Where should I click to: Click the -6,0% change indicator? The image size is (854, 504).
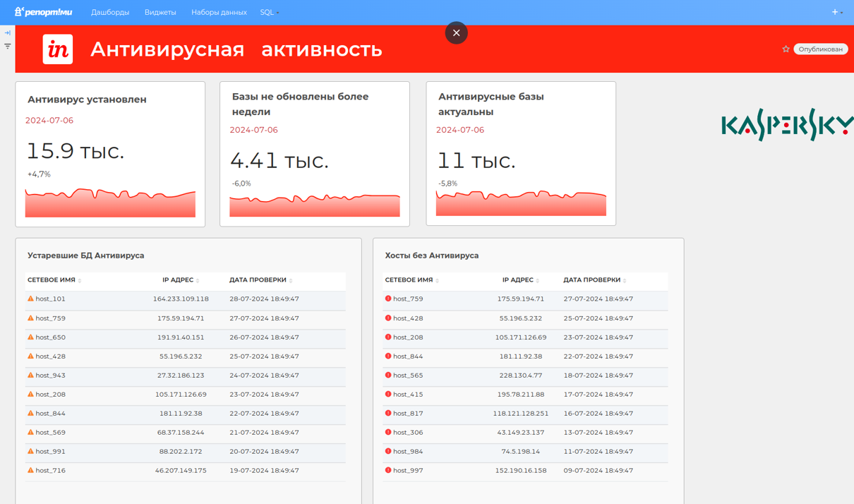click(x=241, y=184)
